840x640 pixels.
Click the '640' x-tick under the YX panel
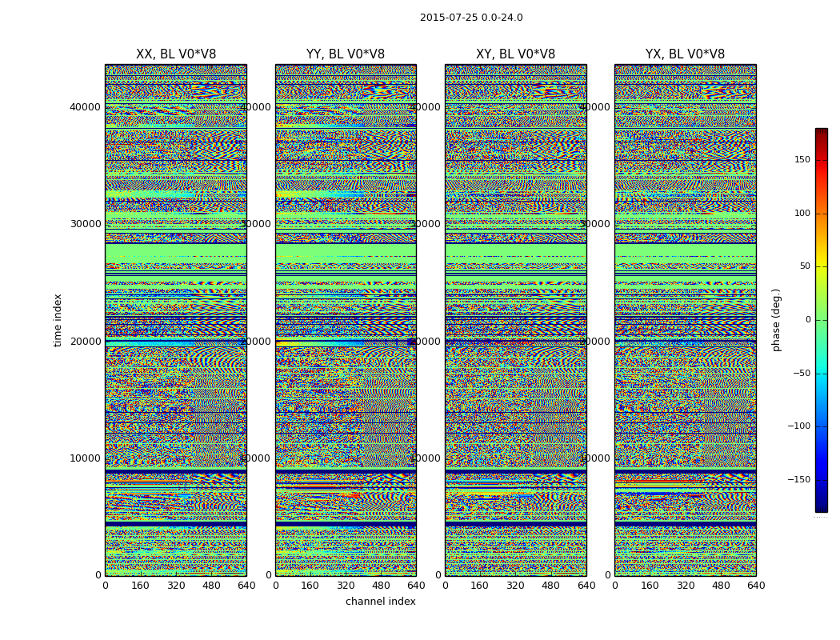click(756, 586)
